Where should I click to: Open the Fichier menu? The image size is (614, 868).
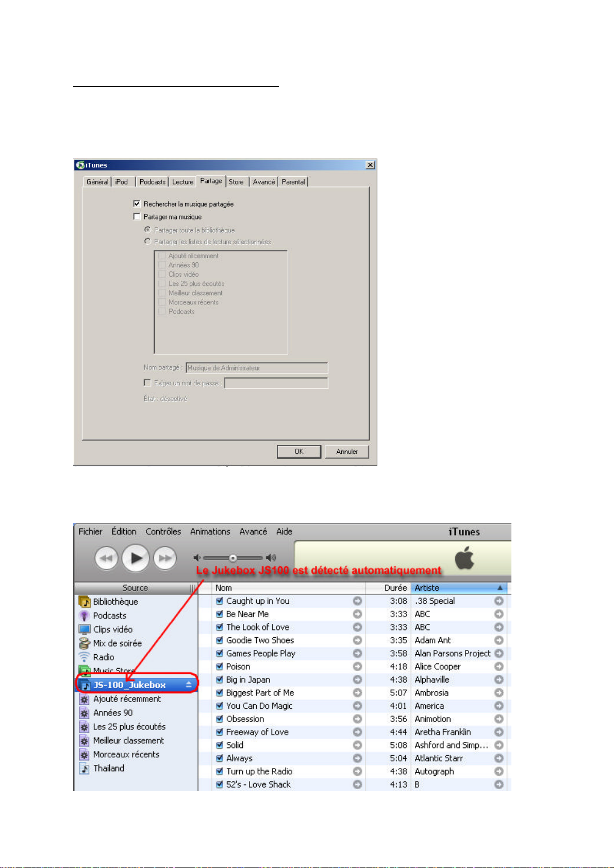(x=90, y=532)
